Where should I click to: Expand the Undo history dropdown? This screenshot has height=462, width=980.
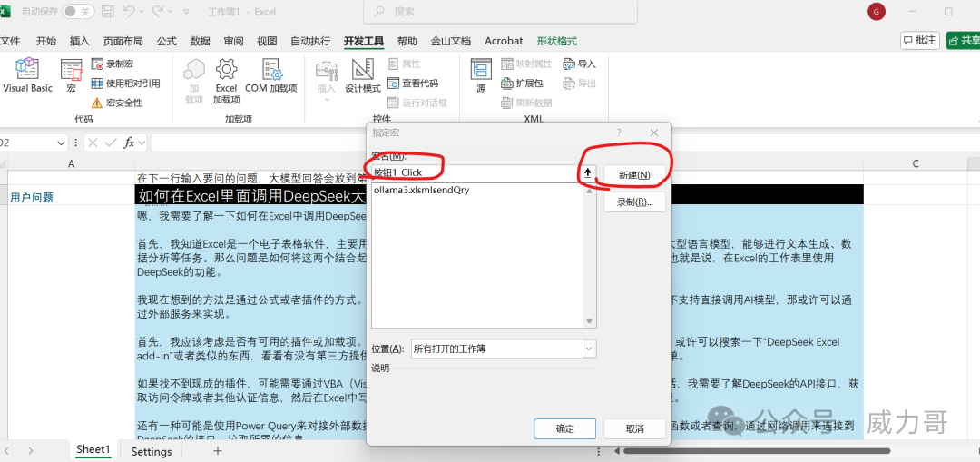(x=142, y=12)
